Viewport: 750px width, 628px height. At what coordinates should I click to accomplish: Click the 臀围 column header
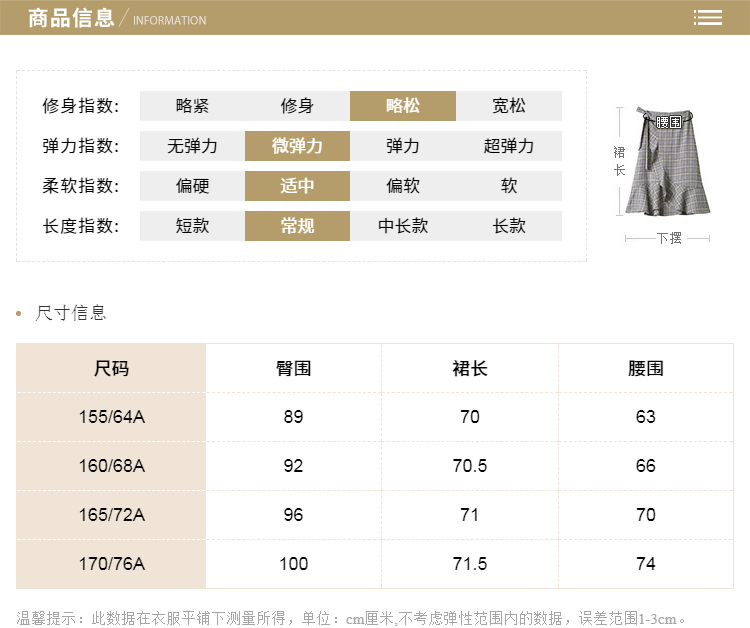[294, 368]
